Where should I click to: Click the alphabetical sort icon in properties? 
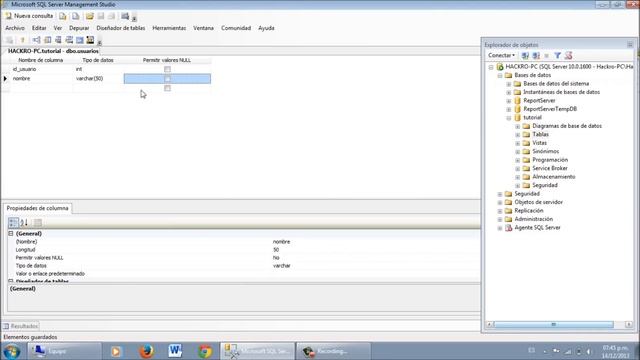(24, 222)
